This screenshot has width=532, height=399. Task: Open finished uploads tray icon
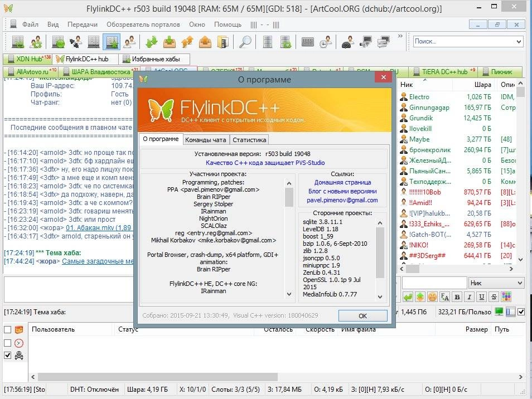[205, 42]
